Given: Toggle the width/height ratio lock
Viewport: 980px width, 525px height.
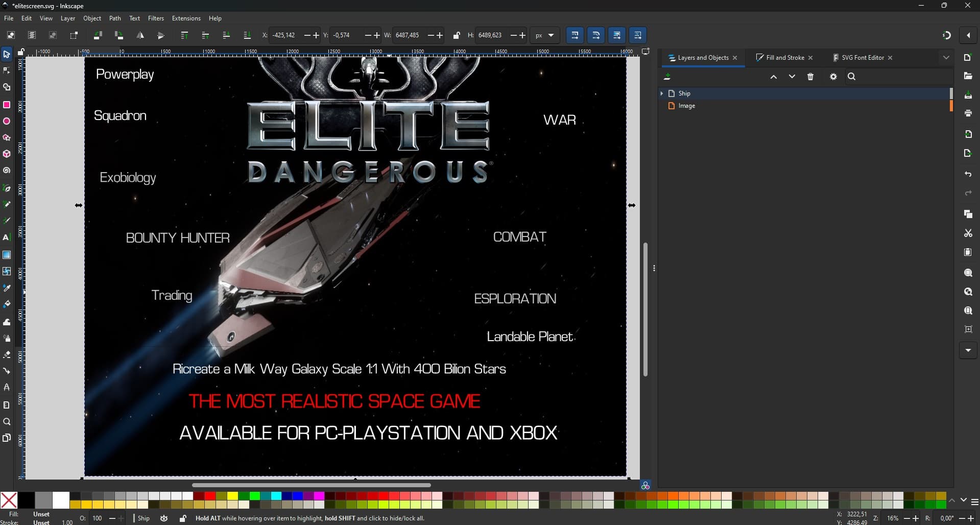Looking at the screenshot, I should pyautogui.click(x=457, y=35).
